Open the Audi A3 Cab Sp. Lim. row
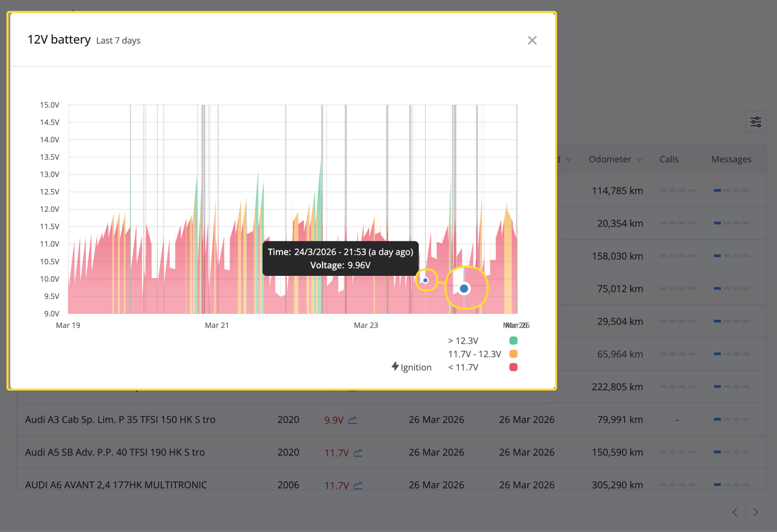 [391, 419]
